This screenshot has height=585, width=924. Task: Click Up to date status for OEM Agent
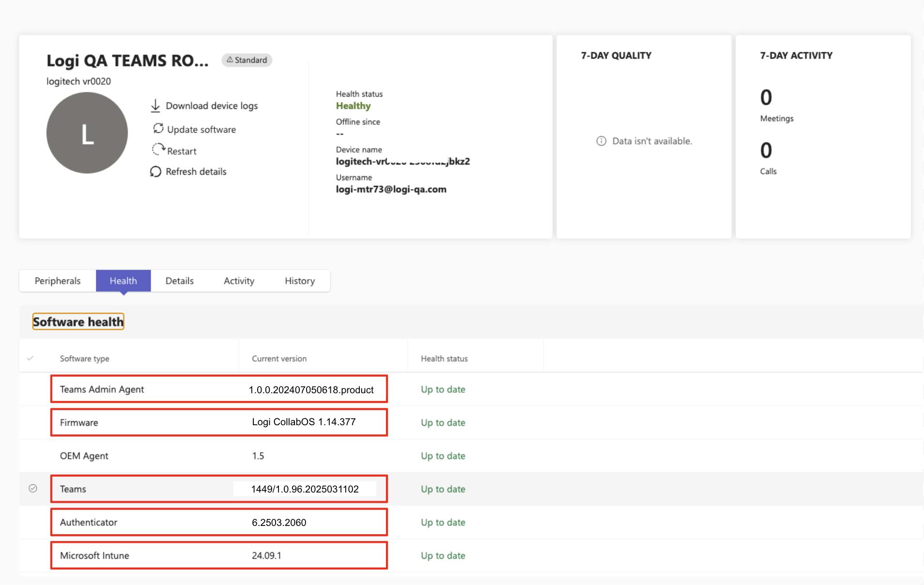[x=443, y=456]
